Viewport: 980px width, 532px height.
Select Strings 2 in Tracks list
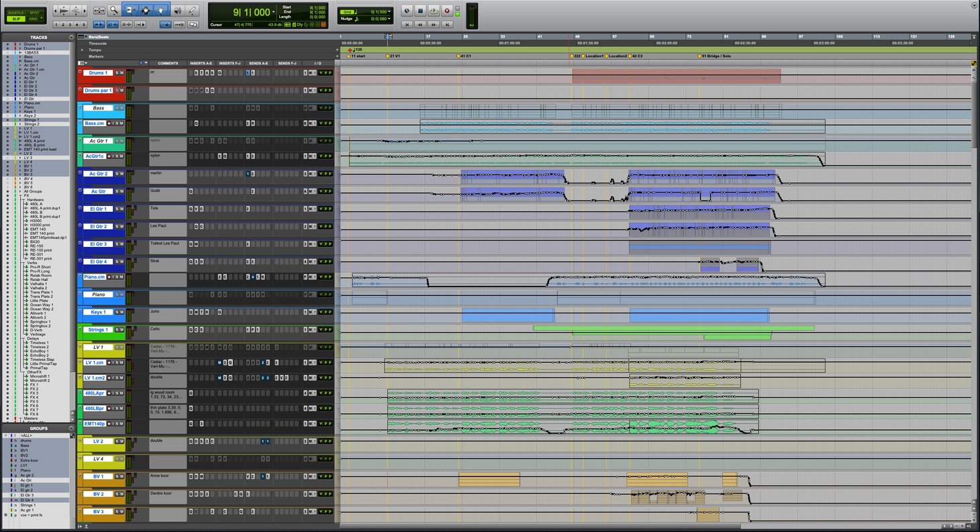click(x=32, y=124)
